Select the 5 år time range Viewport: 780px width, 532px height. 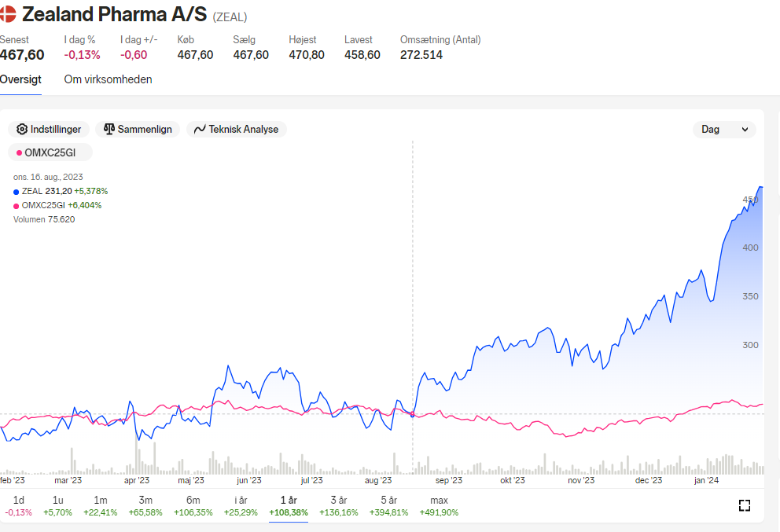coord(388,505)
